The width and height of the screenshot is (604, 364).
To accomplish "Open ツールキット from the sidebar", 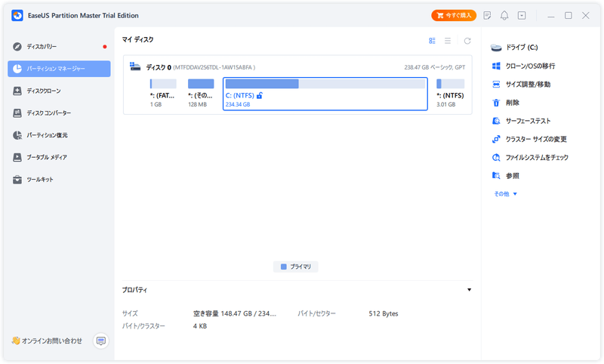I will pos(40,180).
